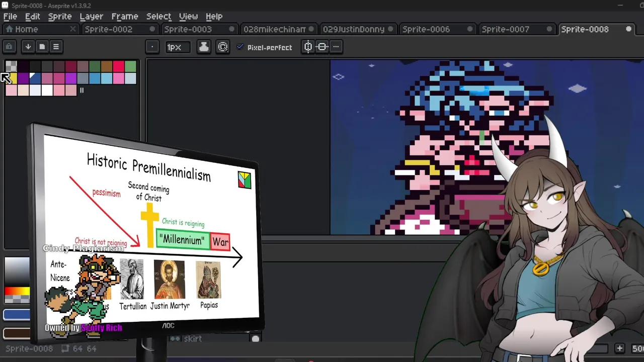Pick the maroon palette swatch
The width and height of the screenshot is (644, 362).
click(x=71, y=66)
